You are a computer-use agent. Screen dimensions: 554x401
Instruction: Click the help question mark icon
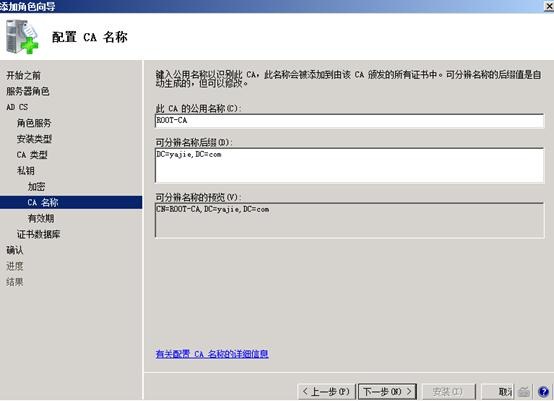point(543,391)
